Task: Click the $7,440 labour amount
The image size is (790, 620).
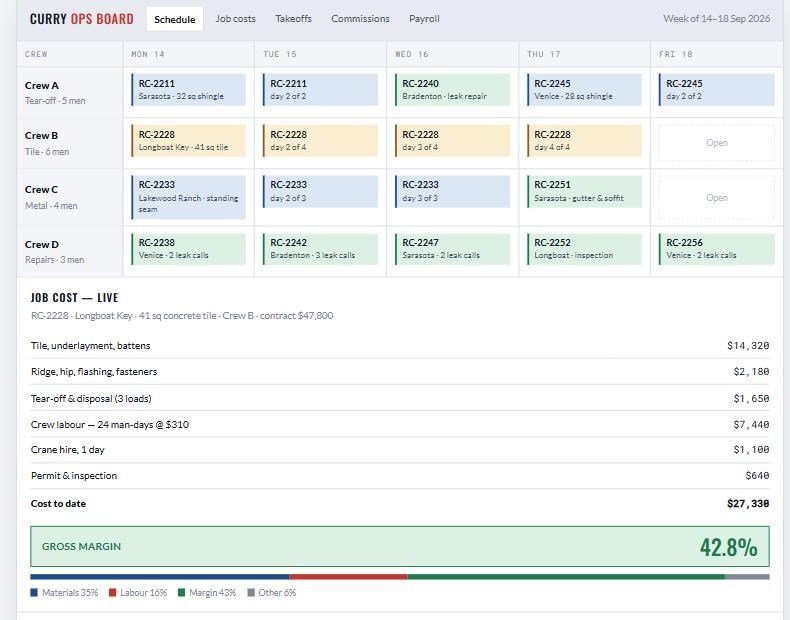Action: pos(751,425)
